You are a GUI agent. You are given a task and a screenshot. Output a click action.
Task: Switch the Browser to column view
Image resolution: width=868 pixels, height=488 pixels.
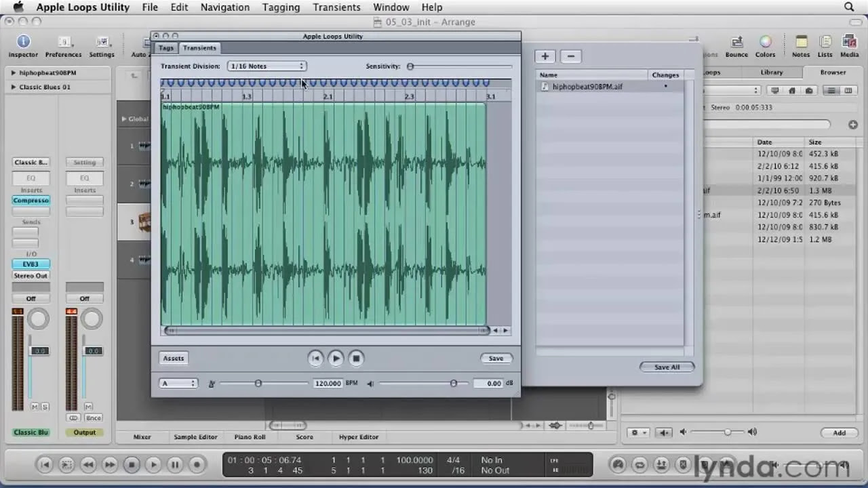848,90
